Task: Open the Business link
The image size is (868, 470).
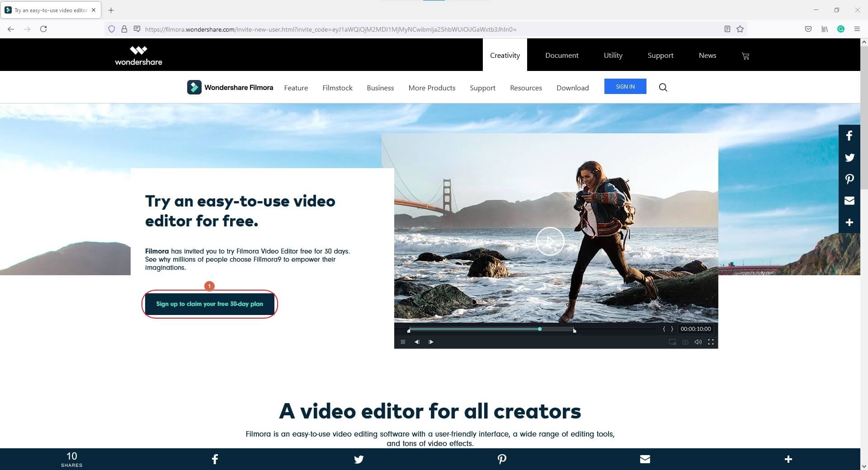Action: click(380, 88)
